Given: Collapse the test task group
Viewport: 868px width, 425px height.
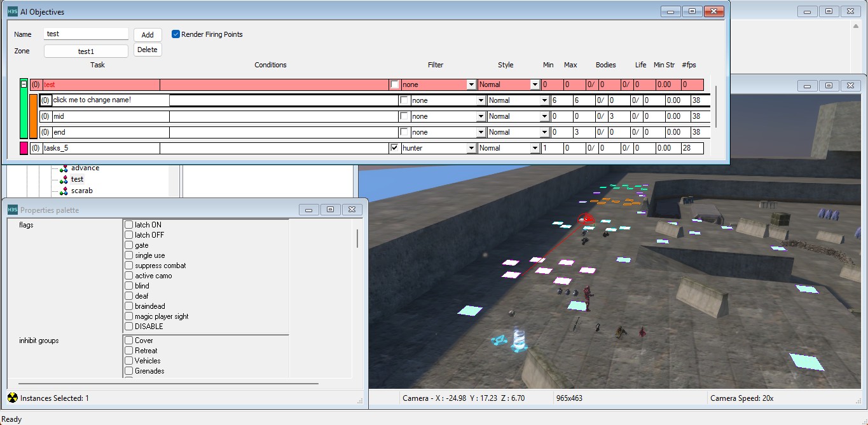Looking at the screenshot, I should (24, 84).
